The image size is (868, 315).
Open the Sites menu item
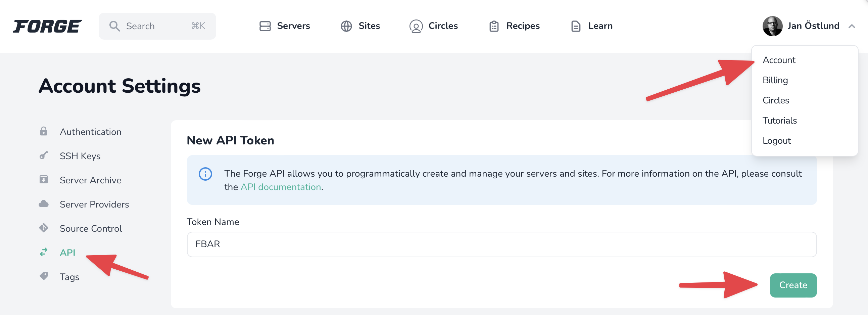[x=369, y=26]
